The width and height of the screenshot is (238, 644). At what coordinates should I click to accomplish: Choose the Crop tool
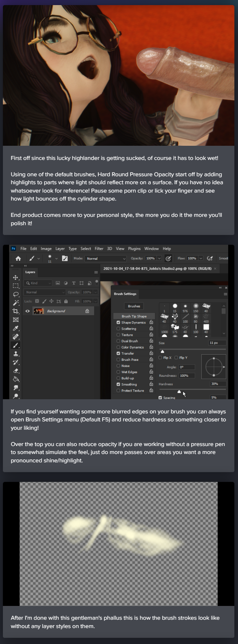(15, 311)
